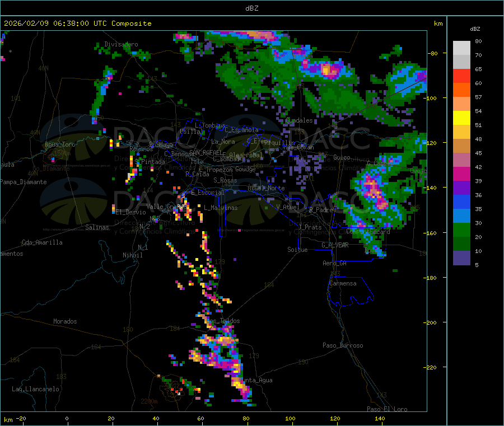
Task: Click the Cda_Amarilla label
Action: [42, 242]
